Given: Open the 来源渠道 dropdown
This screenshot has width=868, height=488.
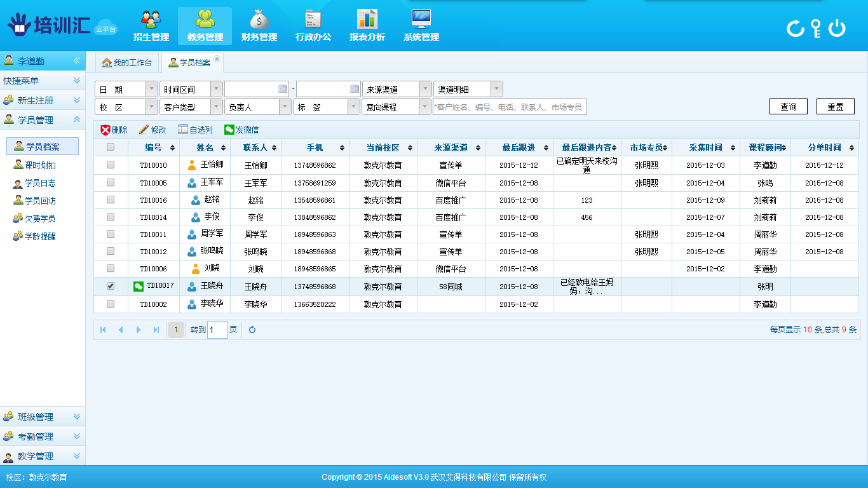Looking at the screenshot, I should click(397, 89).
